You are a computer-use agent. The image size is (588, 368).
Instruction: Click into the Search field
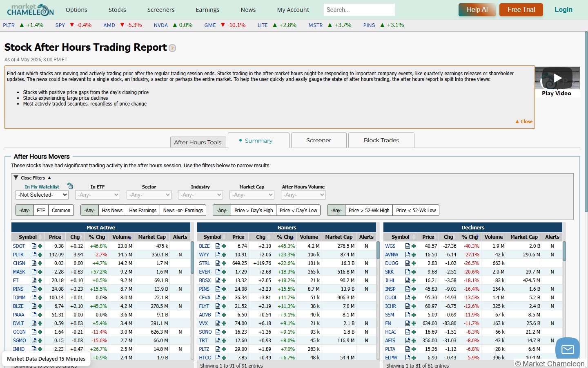point(359,10)
